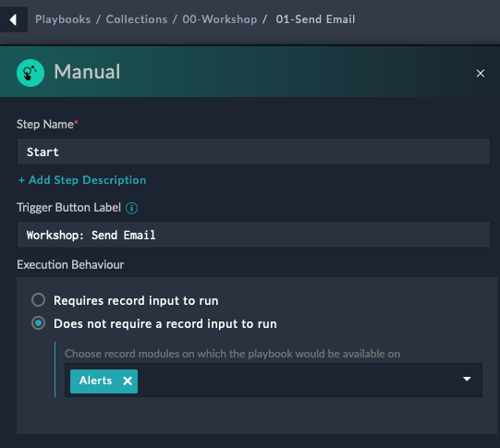Image resolution: width=500 pixels, height=448 pixels.
Task: Open 00-Workshop collection breadcrumb
Action: 220,19
